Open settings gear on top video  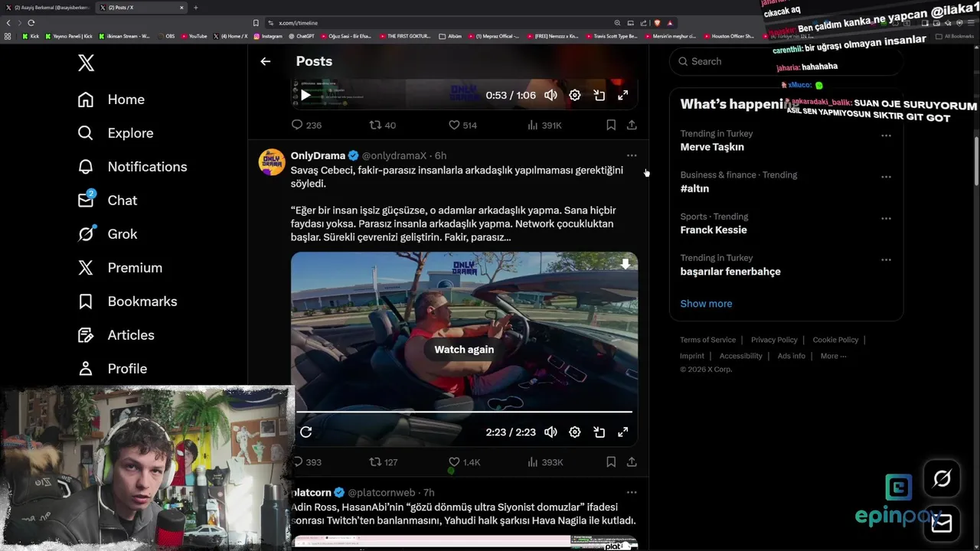[x=575, y=96]
